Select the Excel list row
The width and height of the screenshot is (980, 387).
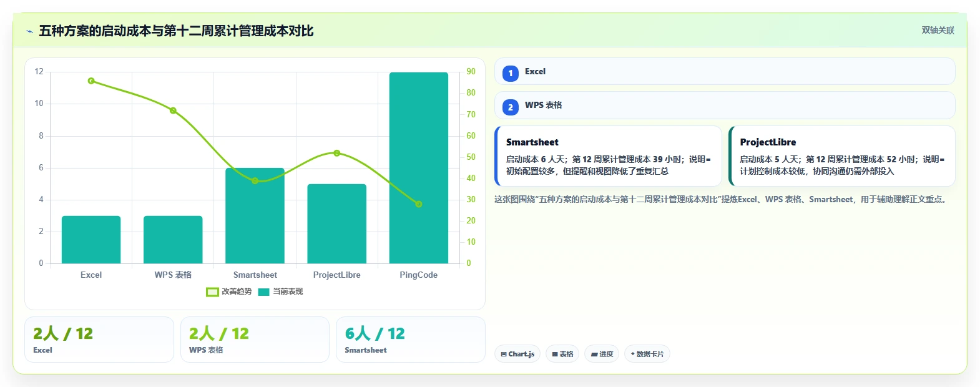pos(725,71)
